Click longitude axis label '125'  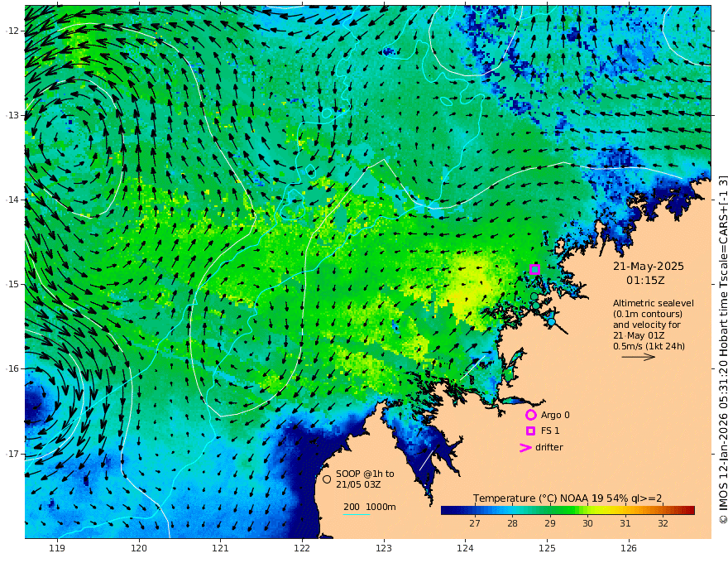pos(548,548)
